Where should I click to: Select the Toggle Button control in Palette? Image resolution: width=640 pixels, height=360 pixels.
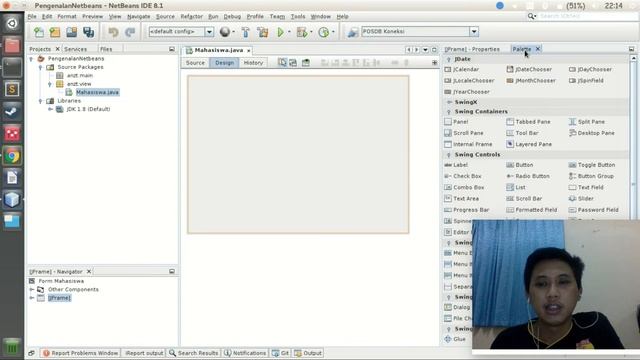[592, 165]
